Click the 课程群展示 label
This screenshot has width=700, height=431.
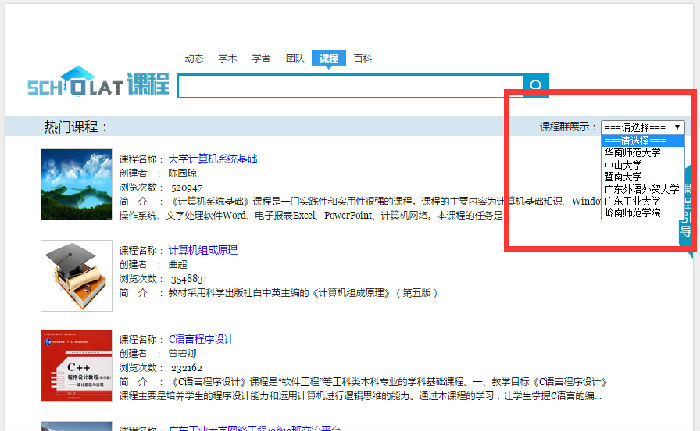(568, 127)
